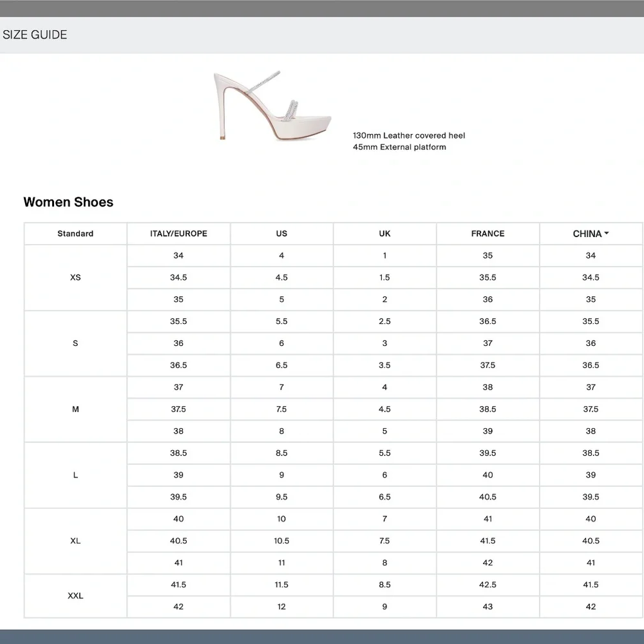Image resolution: width=644 pixels, height=644 pixels.
Task: Select US size 12 cell
Action: coord(282,607)
